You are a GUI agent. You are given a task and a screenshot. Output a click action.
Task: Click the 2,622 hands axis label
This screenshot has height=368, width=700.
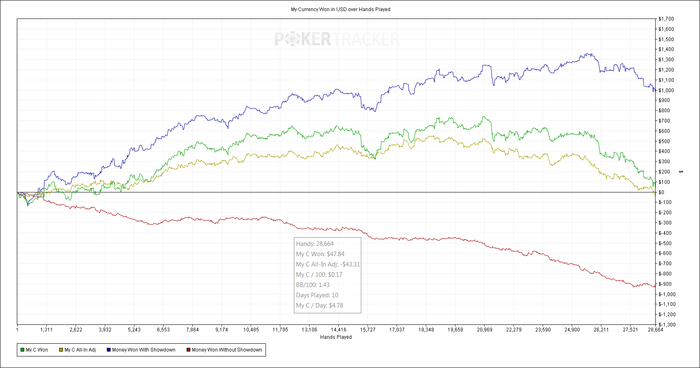76,330
